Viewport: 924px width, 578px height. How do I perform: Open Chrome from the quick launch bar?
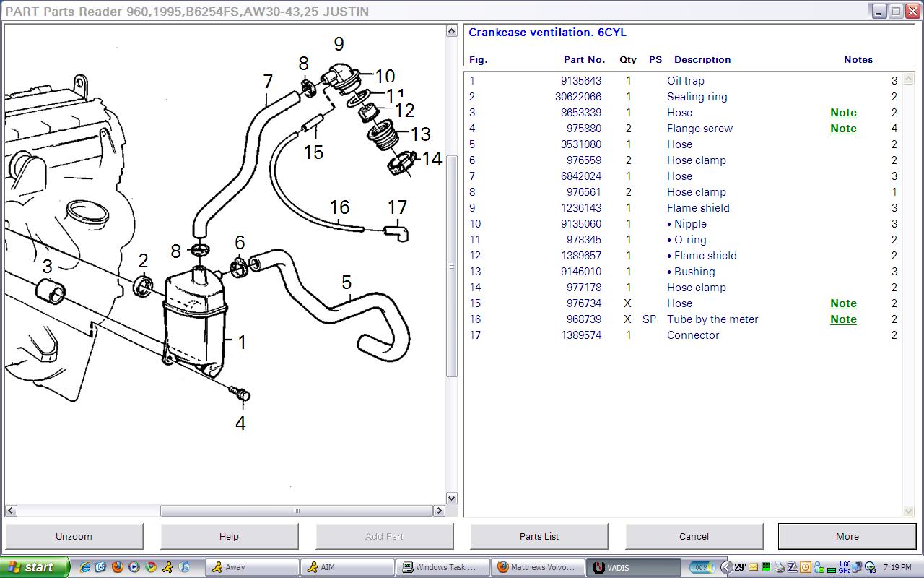coord(151,567)
